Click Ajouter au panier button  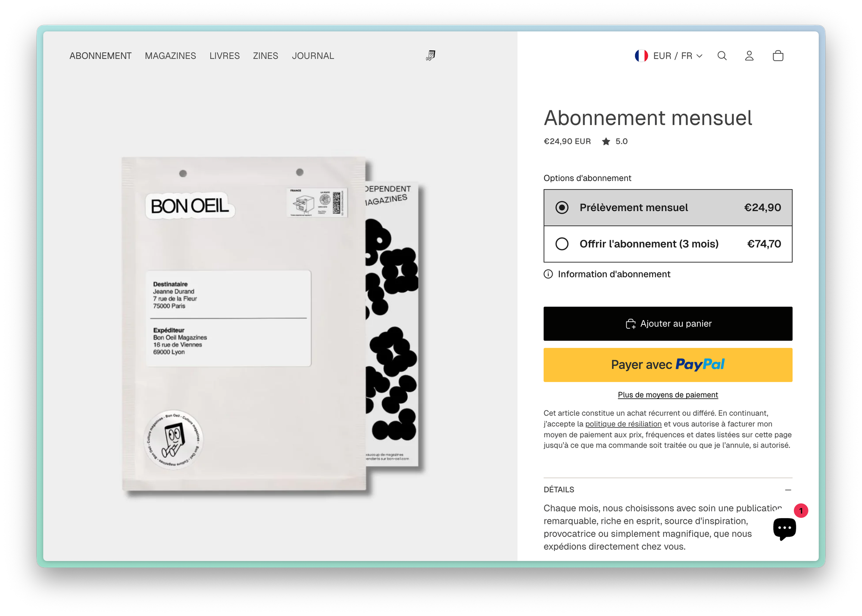(668, 324)
